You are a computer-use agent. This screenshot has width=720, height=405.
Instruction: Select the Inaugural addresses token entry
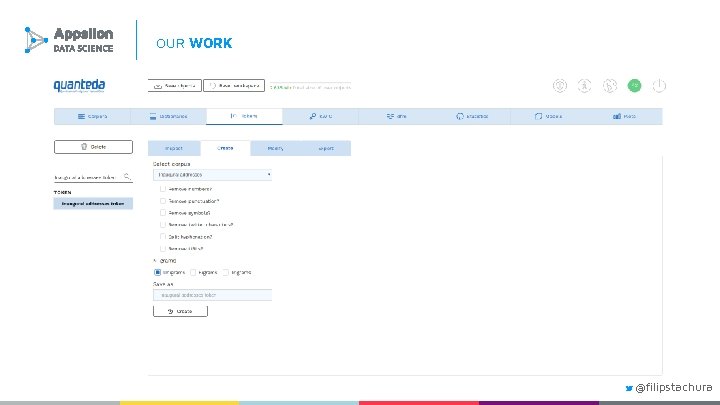[93, 203]
